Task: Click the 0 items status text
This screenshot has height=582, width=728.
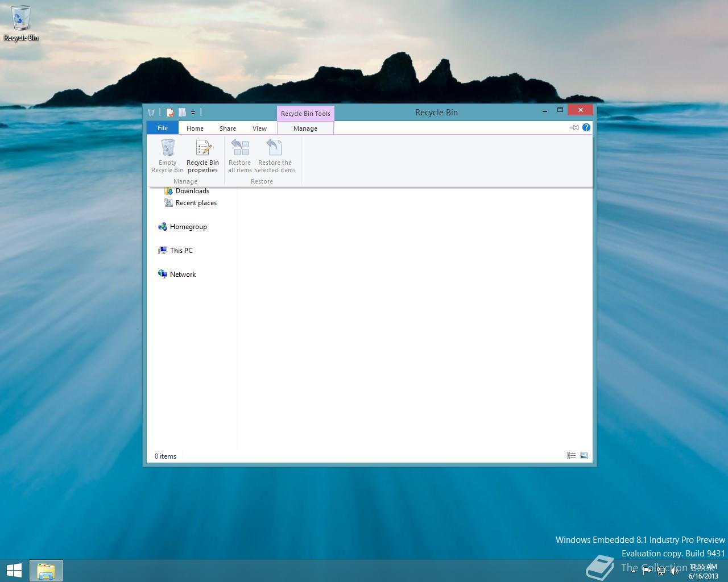Action: coord(166,456)
